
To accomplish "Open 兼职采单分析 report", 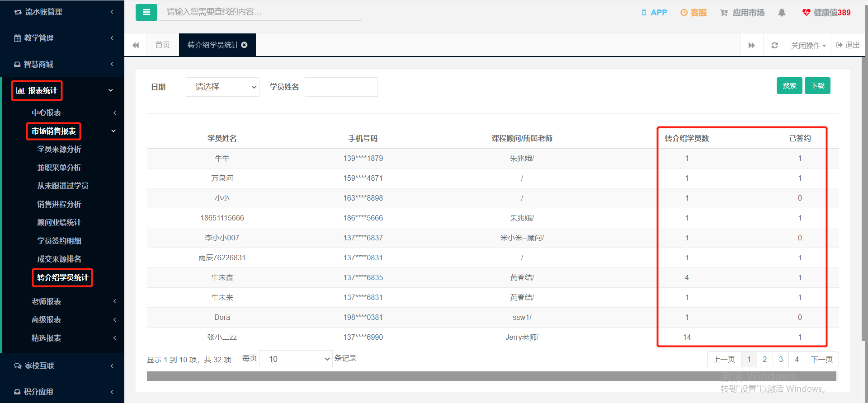I will tap(59, 168).
